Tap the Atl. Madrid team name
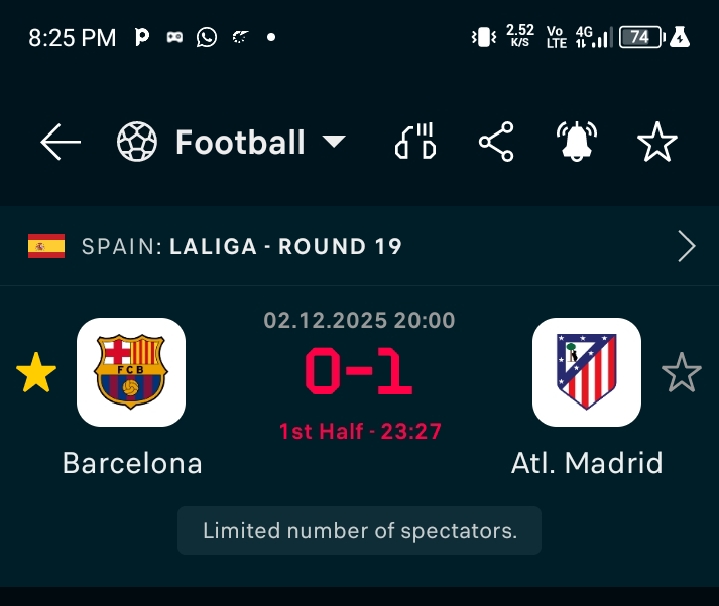The image size is (719, 606). coord(587,463)
